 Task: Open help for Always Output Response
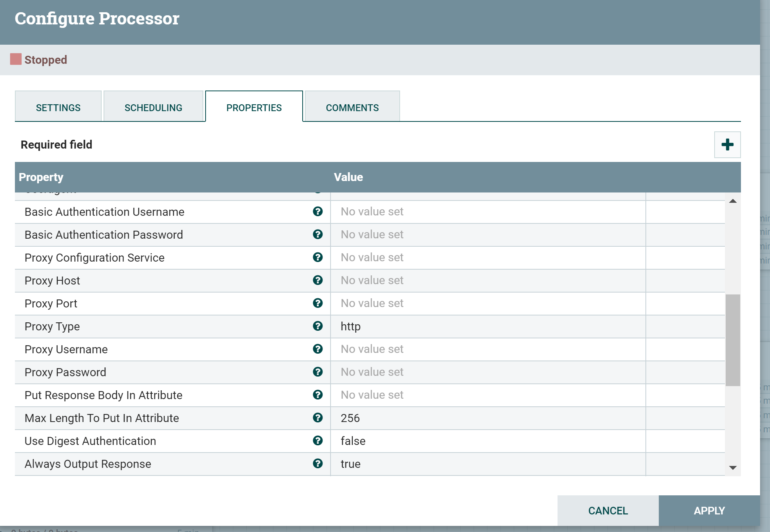click(x=318, y=464)
